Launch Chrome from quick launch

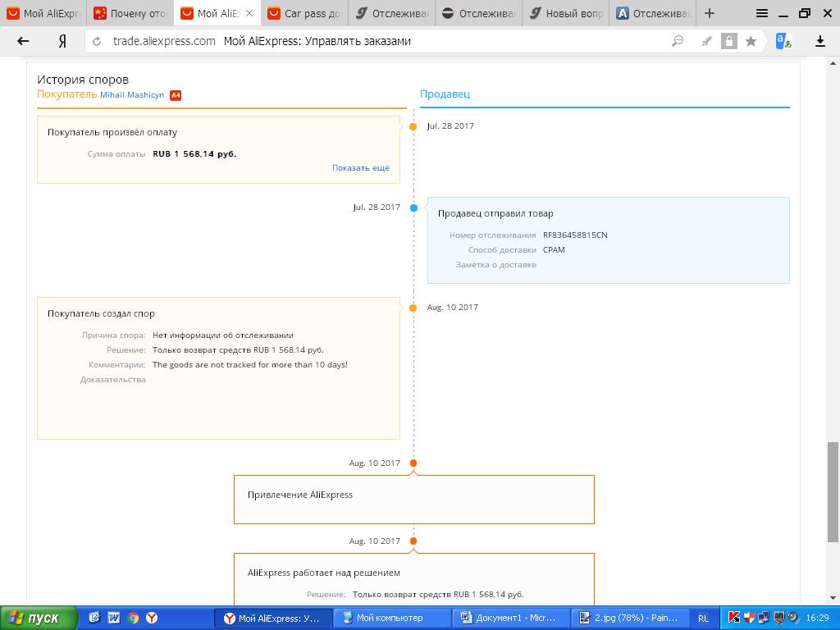point(133,618)
